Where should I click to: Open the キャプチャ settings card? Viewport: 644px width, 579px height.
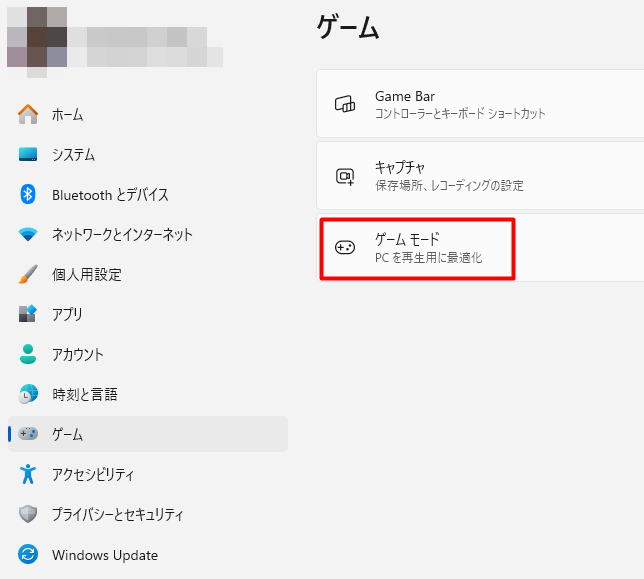coord(480,176)
